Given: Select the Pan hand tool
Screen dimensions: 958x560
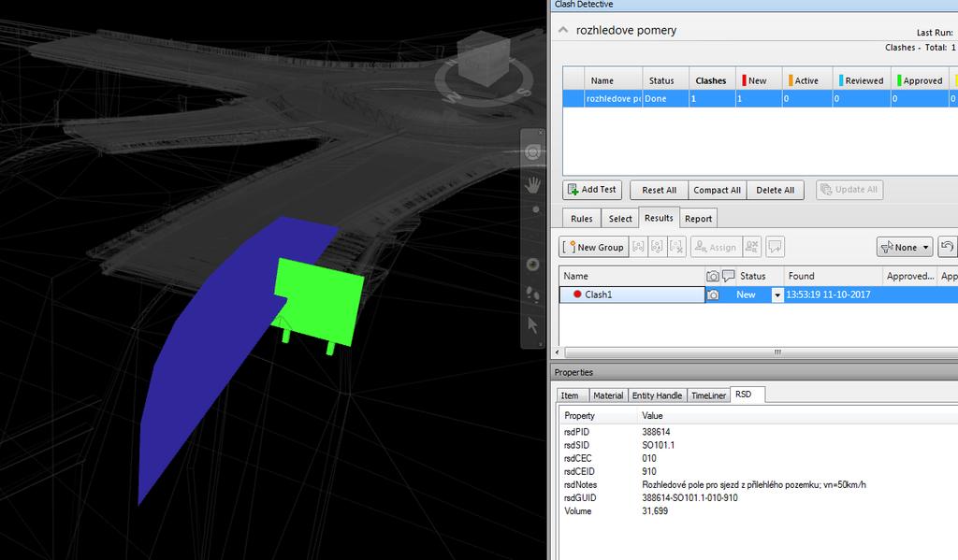Looking at the screenshot, I should tap(532, 184).
